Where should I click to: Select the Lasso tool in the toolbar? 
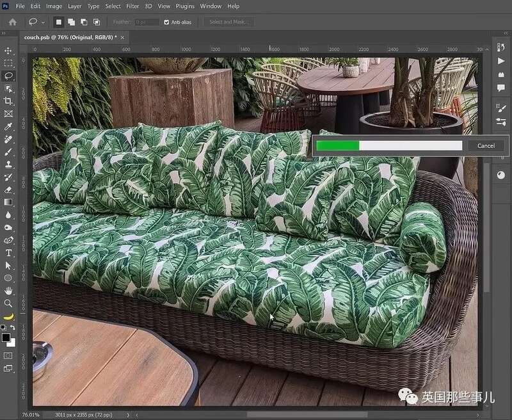click(x=8, y=76)
